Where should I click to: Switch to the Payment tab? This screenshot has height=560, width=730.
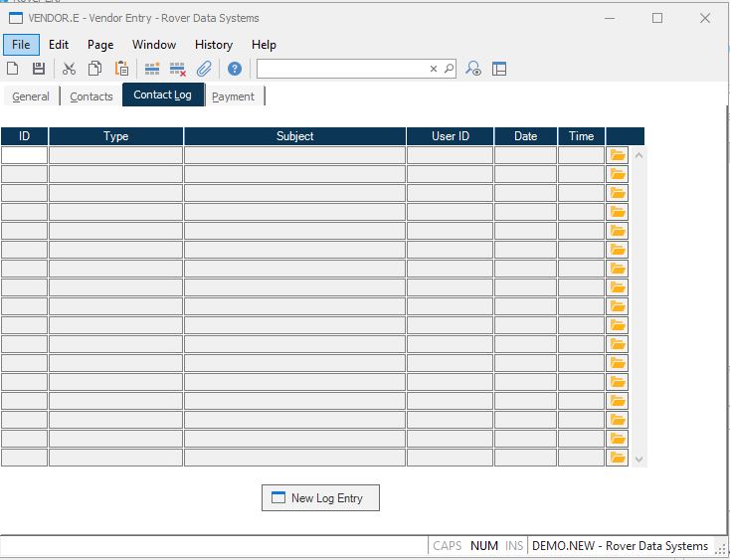coord(234,96)
